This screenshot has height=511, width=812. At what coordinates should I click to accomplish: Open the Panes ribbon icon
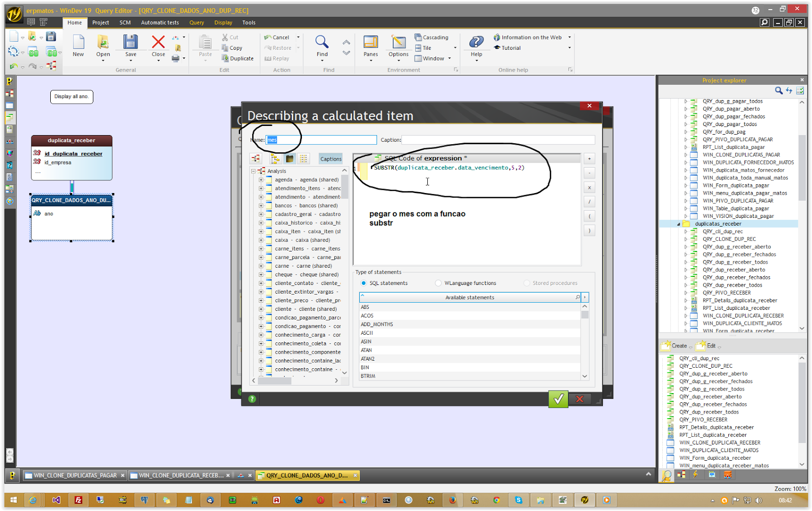point(370,42)
